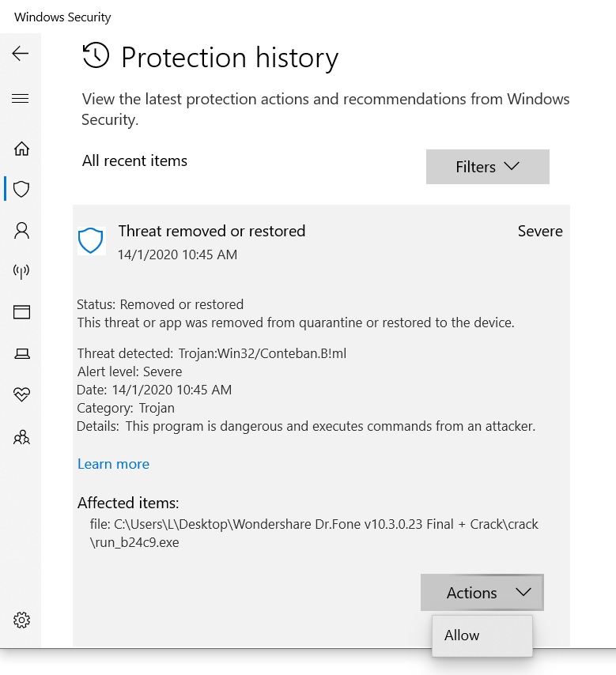Open Device security laptop icon
This screenshot has width=616, height=675.
tap(22, 353)
